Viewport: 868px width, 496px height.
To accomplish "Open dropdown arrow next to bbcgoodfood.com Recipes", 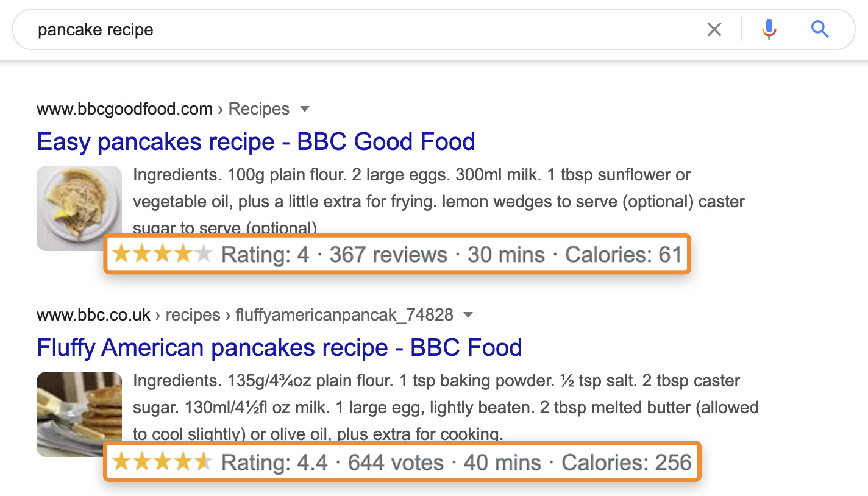I will pyautogui.click(x=305, y=110).
